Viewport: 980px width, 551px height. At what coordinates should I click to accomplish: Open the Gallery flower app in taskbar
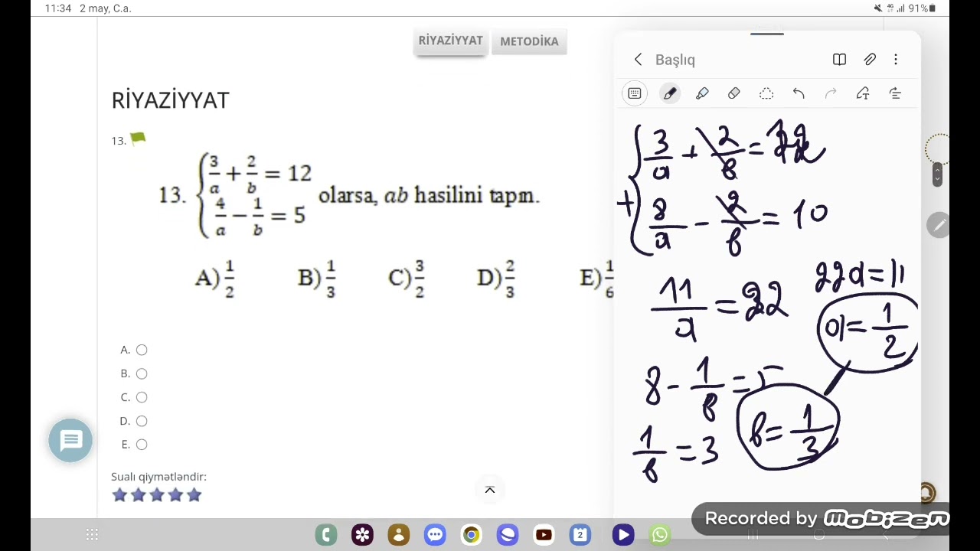pos(362,535)
